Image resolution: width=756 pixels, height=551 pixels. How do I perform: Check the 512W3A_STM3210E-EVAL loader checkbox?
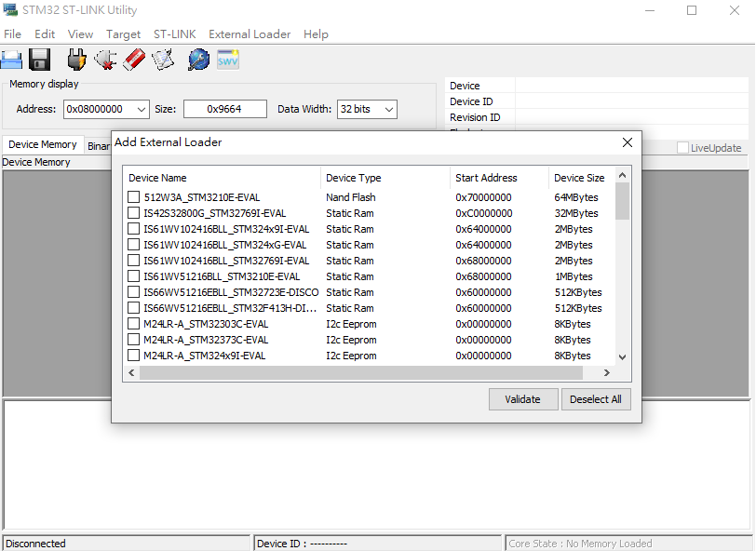pyautogui.click(x=133, y=197)
